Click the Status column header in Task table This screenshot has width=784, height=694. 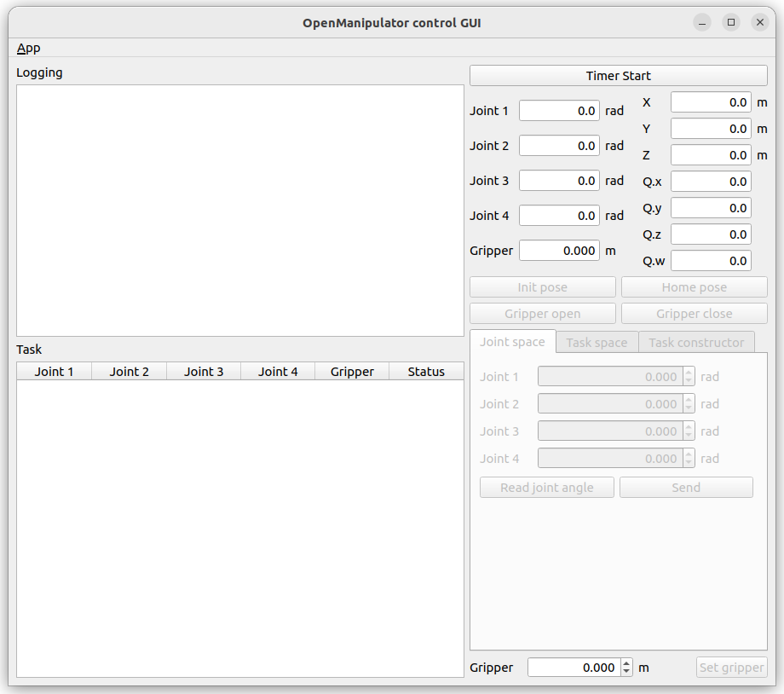[426, 371]
